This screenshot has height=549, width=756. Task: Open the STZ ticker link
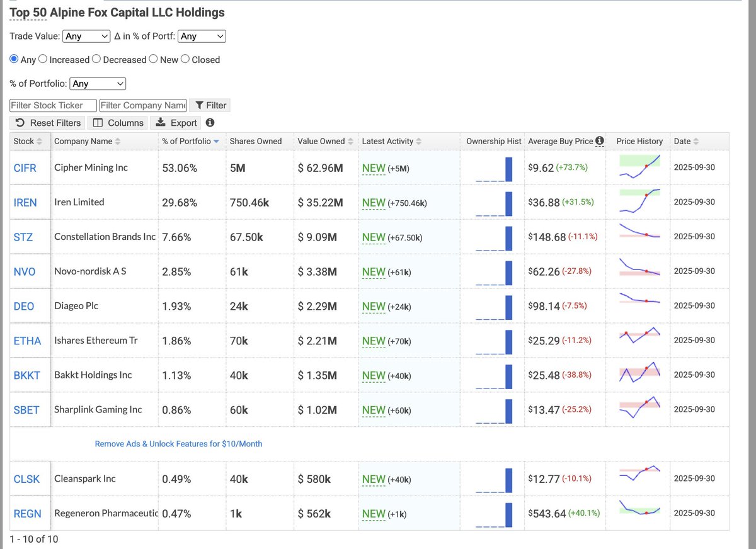pyautogui.click(x=23, y=237)
